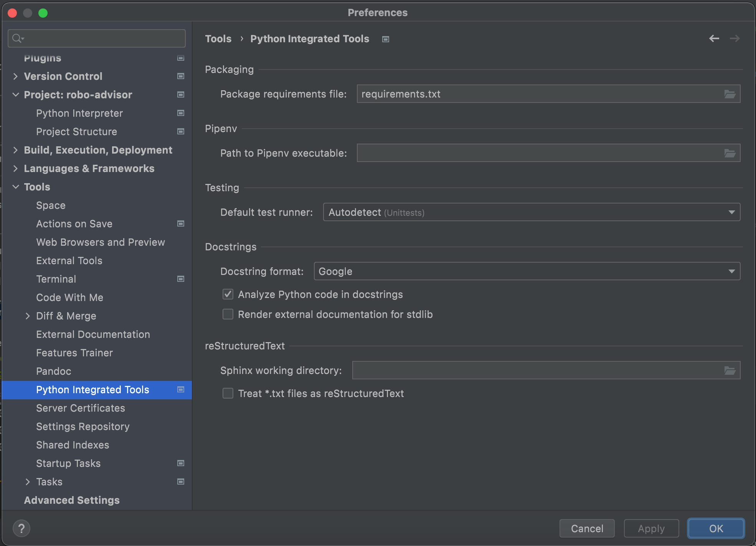Click browse folder icon for Pipenv executable
Screen dimensions: 756x546
point(730,153)
